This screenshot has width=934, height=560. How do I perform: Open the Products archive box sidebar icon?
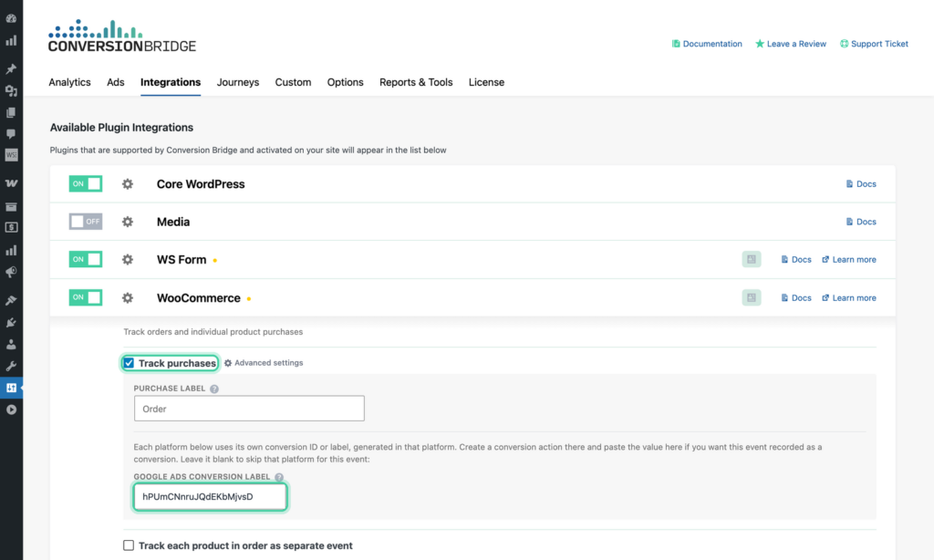tap(11, 207)
